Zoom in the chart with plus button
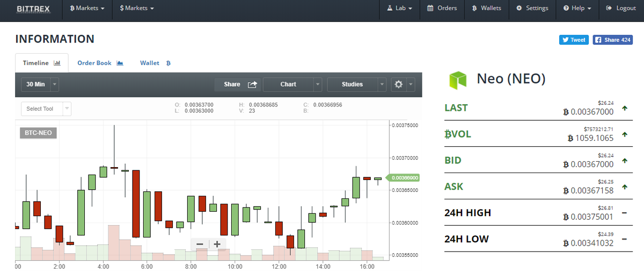Viewport: 644px width, 280px height. (x=217, y=244)
